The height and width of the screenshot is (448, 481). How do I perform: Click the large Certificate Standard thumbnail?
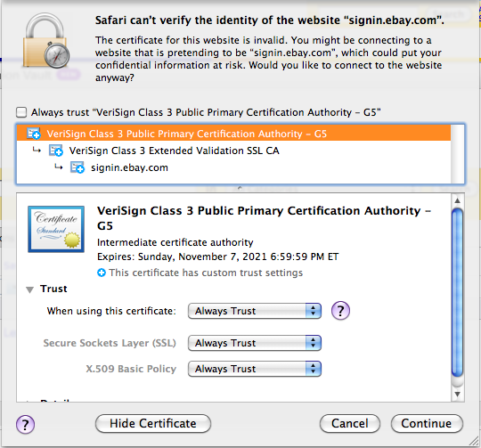tap(56, 229)
